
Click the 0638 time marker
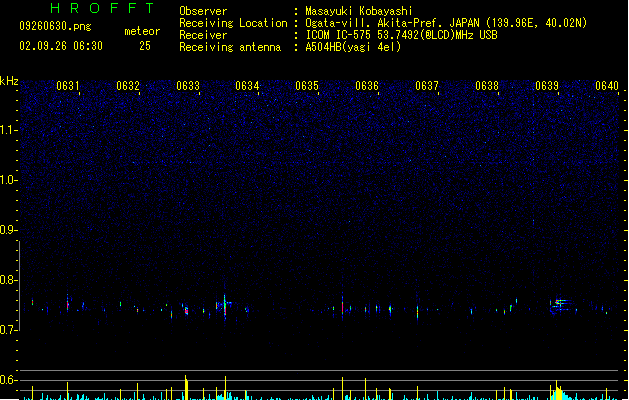pyautogui.click(x=487, y=86)
